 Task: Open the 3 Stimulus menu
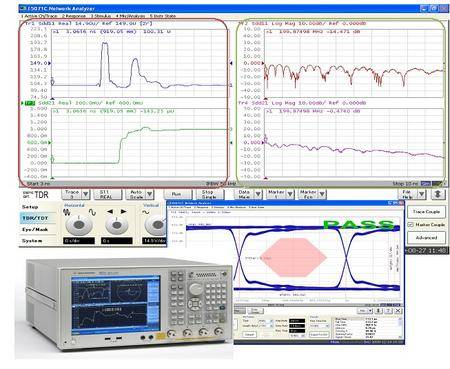101,16
